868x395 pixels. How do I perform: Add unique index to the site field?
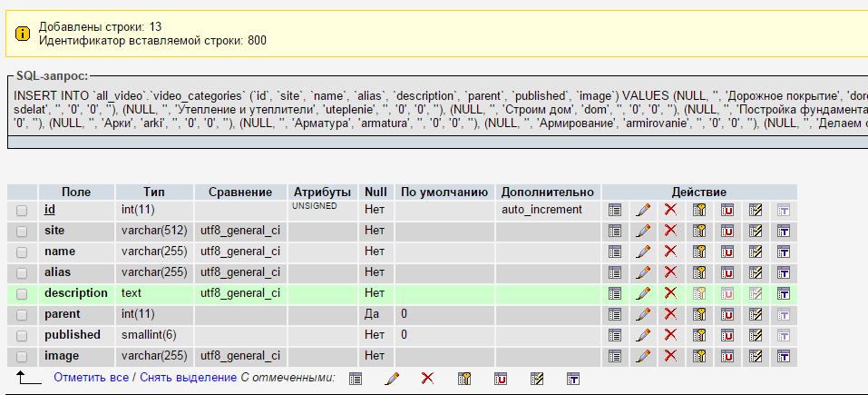[x=727, y=231]
